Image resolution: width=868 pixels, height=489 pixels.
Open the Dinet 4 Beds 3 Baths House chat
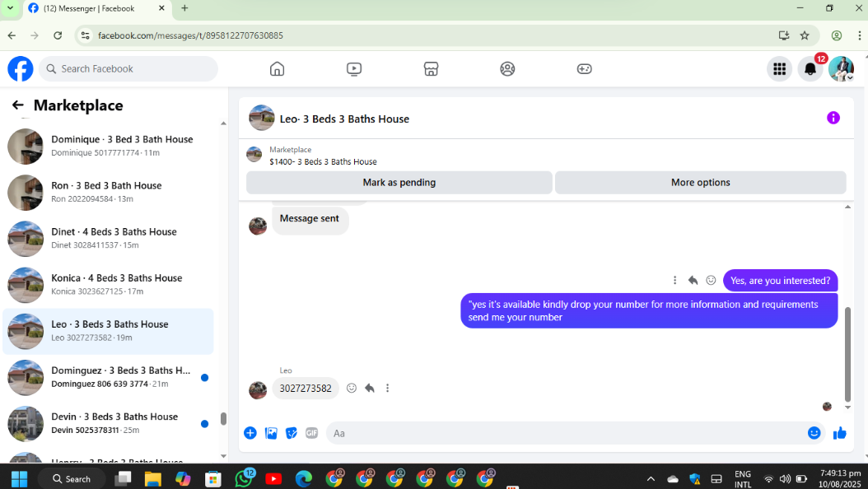[109, 239]
